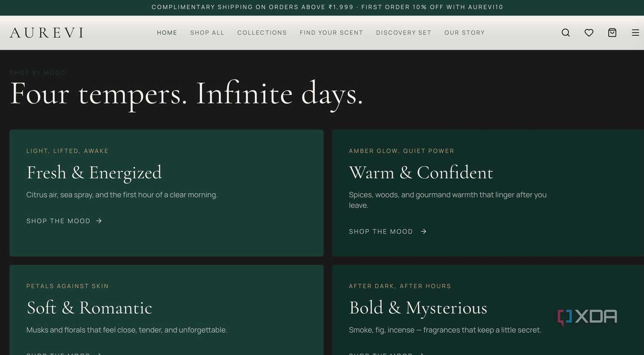Select the Soft & Romantic mood card

pyautogui.click(x=167, y=310)
